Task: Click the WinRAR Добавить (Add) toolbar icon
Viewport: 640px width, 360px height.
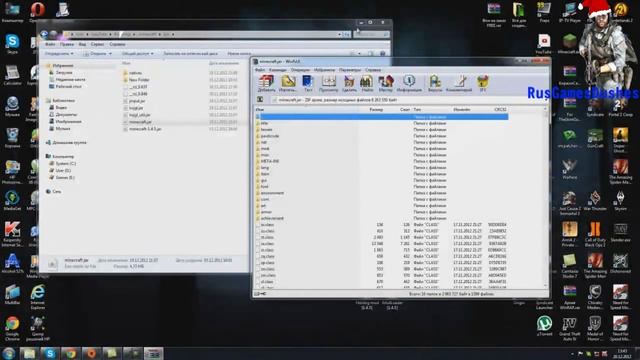Action: tap(266, 83)
